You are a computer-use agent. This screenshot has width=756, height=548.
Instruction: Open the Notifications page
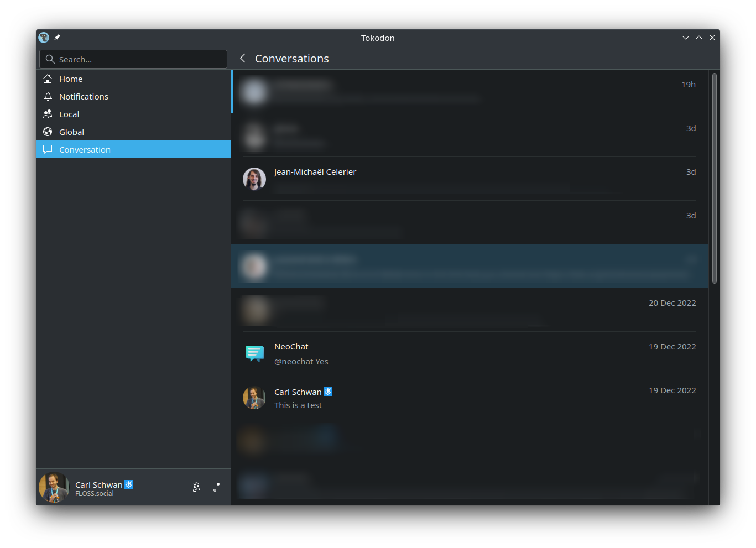pos(133,97)
